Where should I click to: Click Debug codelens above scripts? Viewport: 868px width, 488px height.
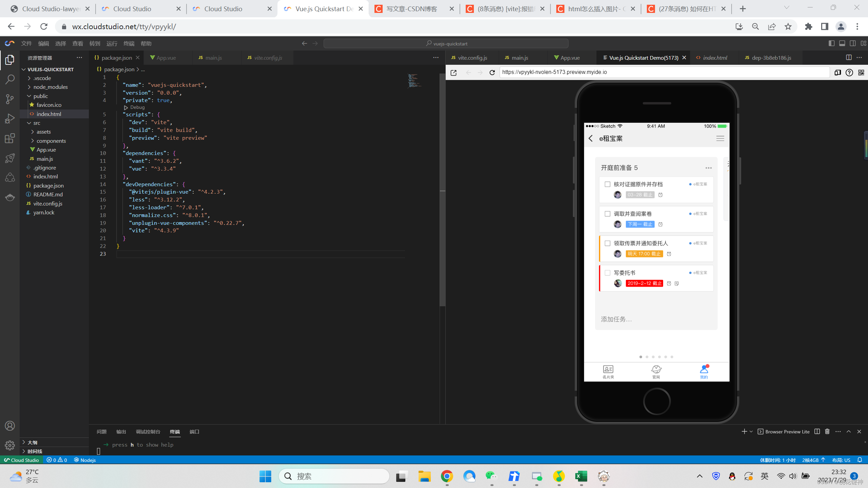click(137, 107)
